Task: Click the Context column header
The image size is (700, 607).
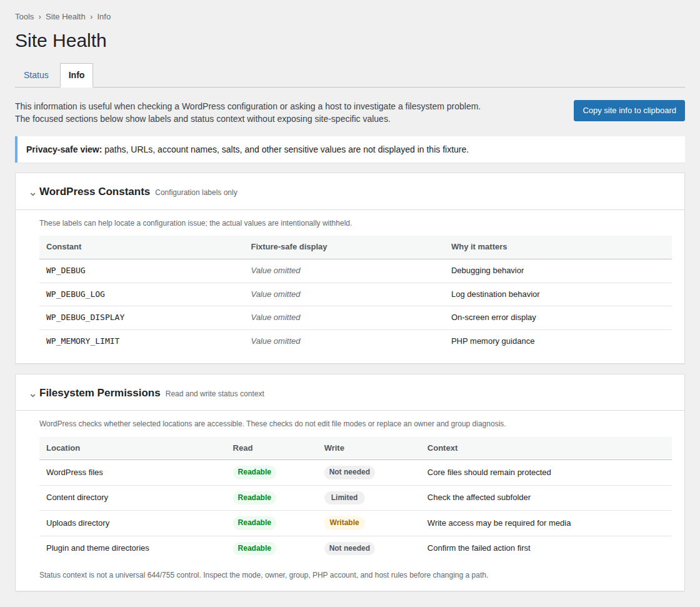Action: pos(442,448)
